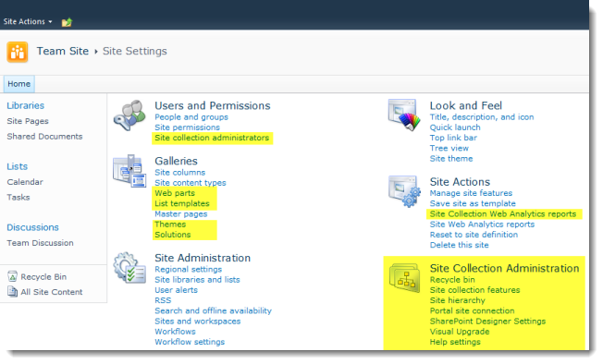Screen dimensions: 603x364
Task: Open Site Web Analytics reports
Action: (x=482, y=224)
